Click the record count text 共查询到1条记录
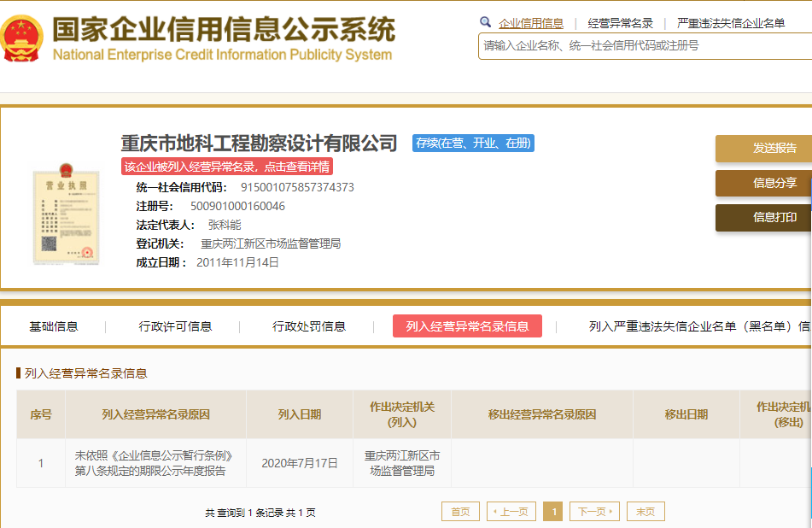 point(244,513)
